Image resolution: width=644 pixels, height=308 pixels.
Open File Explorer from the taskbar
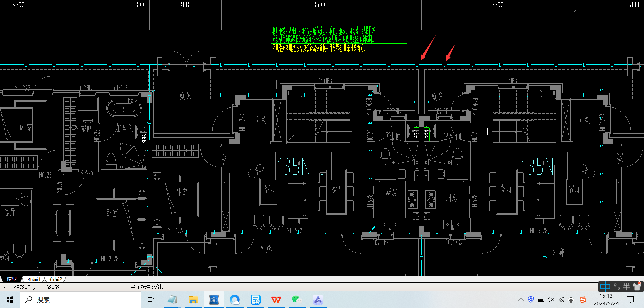tap(193, 300)
